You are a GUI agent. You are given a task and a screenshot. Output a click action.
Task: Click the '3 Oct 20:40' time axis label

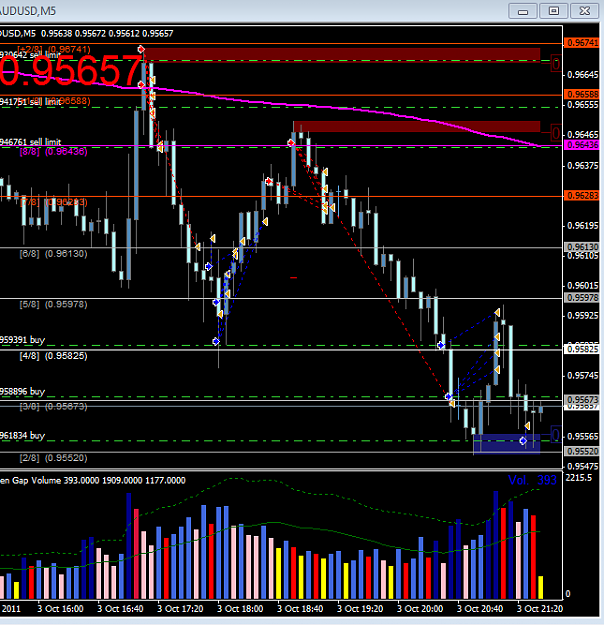[x=480, y=609]
